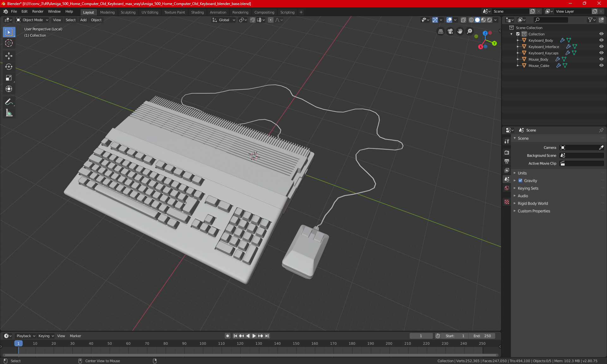
Task: Open the World properties tab
Action: click(x=507, y=188)
